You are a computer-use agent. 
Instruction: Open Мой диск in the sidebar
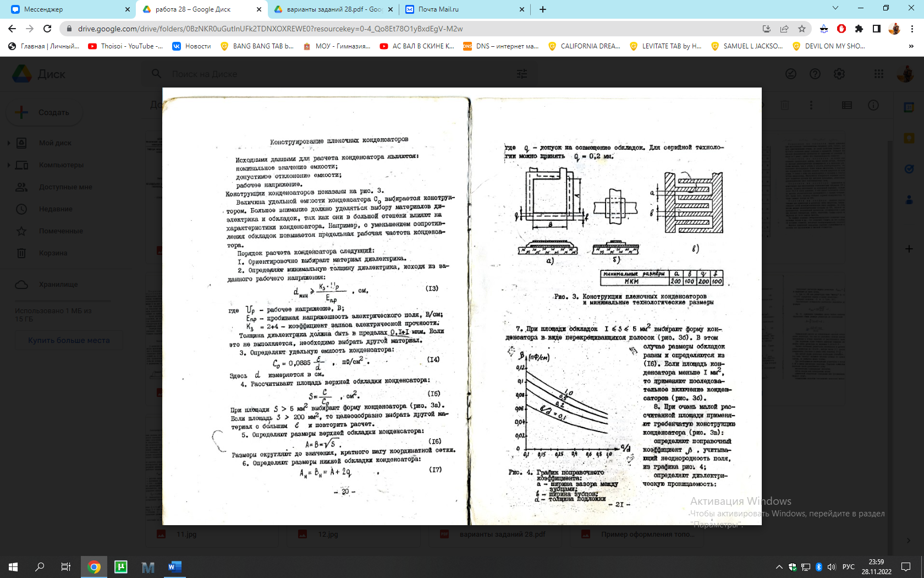coord(55,143)
